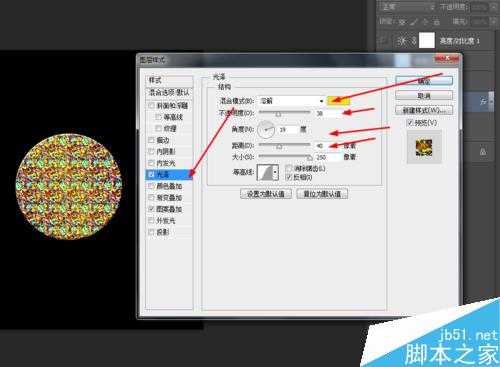
Task: Click the 等高线 contour thumbnail
Action: coord(265,172)
